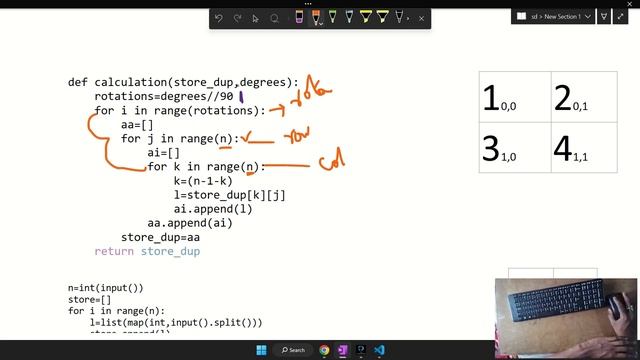Click the taskbar Search box
Screen dimensions: 640x360
(x=293, y=350)
